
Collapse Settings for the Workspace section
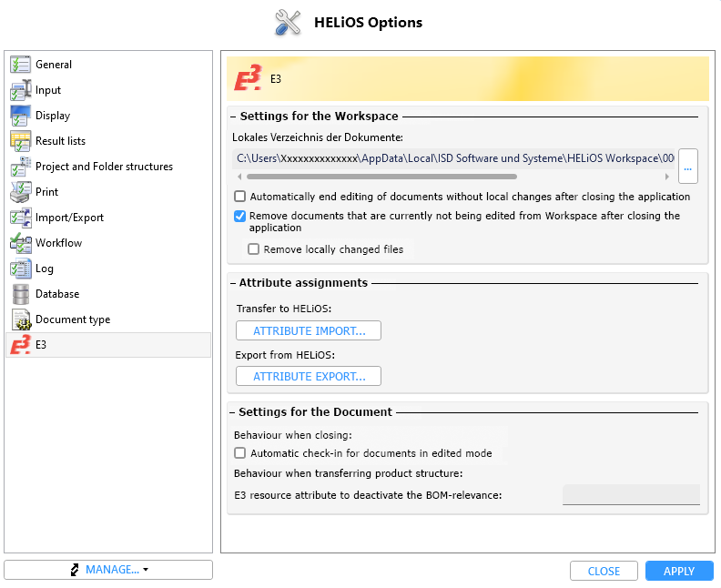[x=232, y=117]
